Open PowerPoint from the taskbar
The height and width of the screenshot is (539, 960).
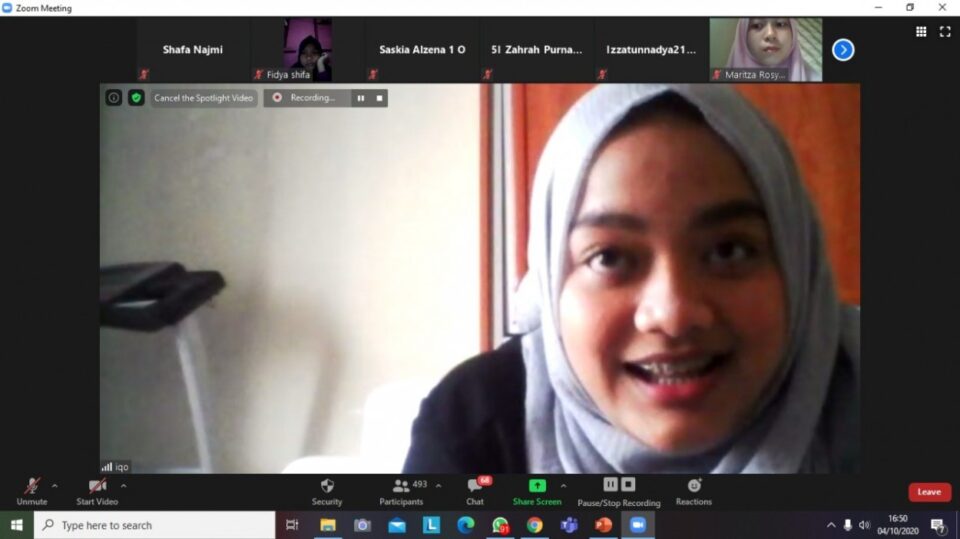[604, 526]
